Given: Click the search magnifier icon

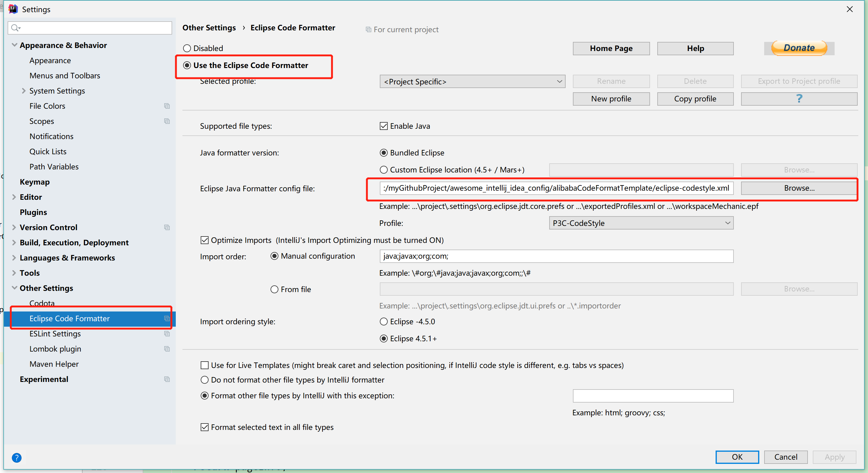Looking at the screenshot, I should [x=15, y=28].
